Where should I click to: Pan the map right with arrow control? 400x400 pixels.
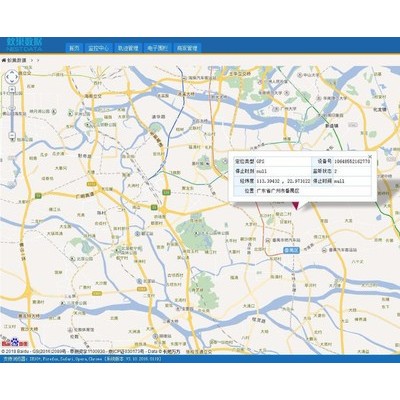point(17,77)
